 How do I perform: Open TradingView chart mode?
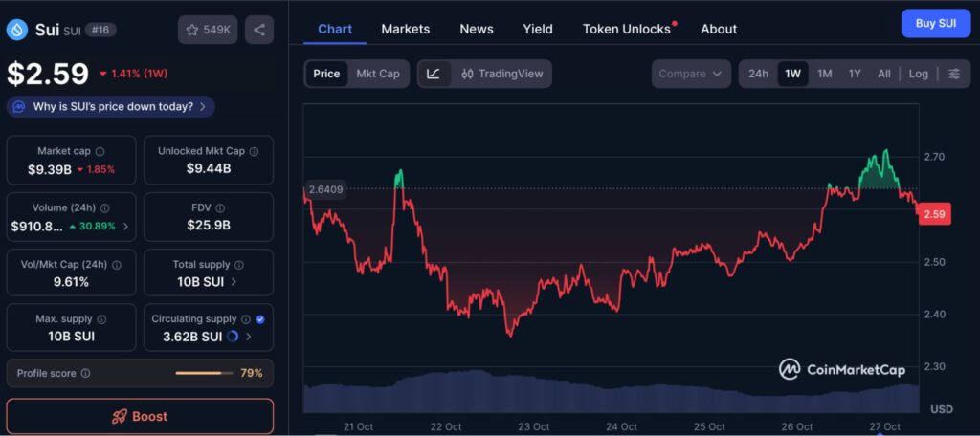501,74
